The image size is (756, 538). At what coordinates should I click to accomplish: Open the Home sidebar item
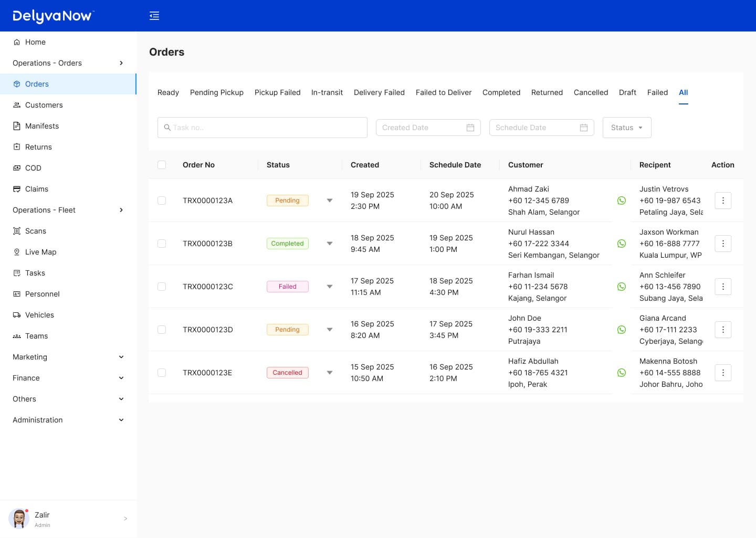click(x=68, y=42)
